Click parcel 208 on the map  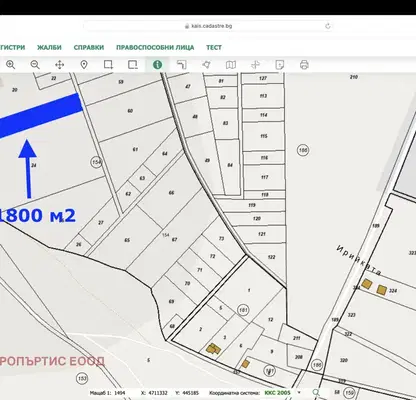click(299, 357)
